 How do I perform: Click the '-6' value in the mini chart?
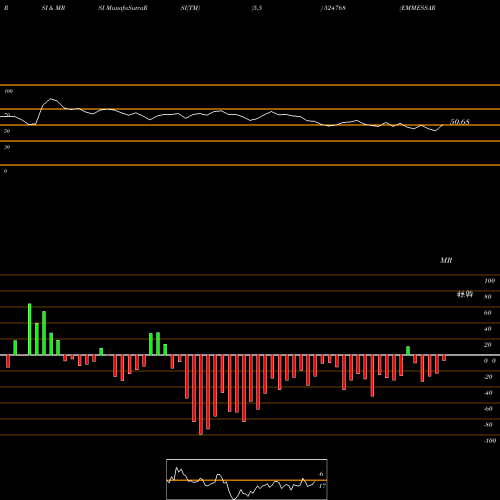tap(321, 474)
